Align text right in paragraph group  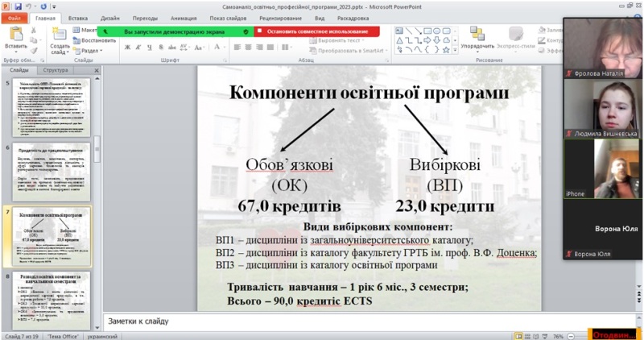coord(259,48)
